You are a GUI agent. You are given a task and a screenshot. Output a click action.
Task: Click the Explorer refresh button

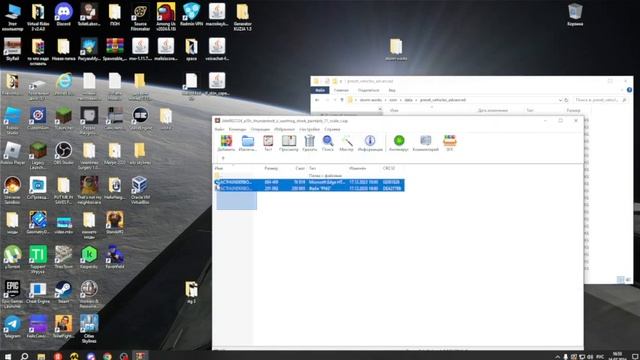(566, 100)
